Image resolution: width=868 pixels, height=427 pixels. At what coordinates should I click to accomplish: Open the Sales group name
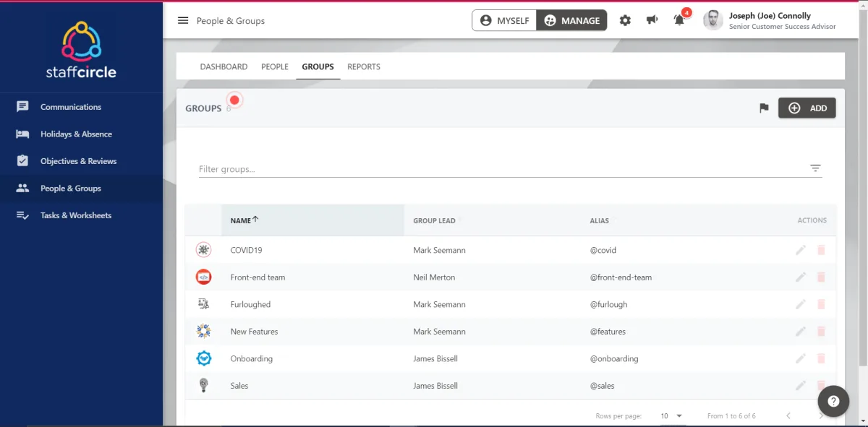click(x=239, y=386)
